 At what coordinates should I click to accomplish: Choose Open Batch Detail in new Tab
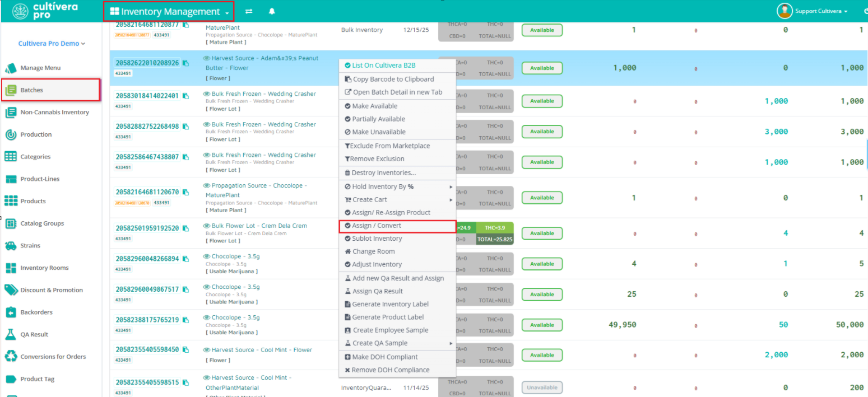pos(397,92)
